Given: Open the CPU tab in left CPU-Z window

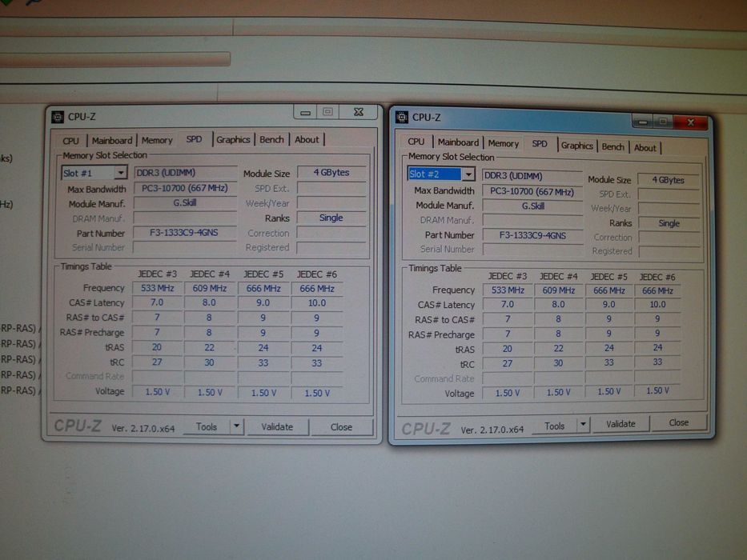Looking at the screenshot, I should 70,141.
